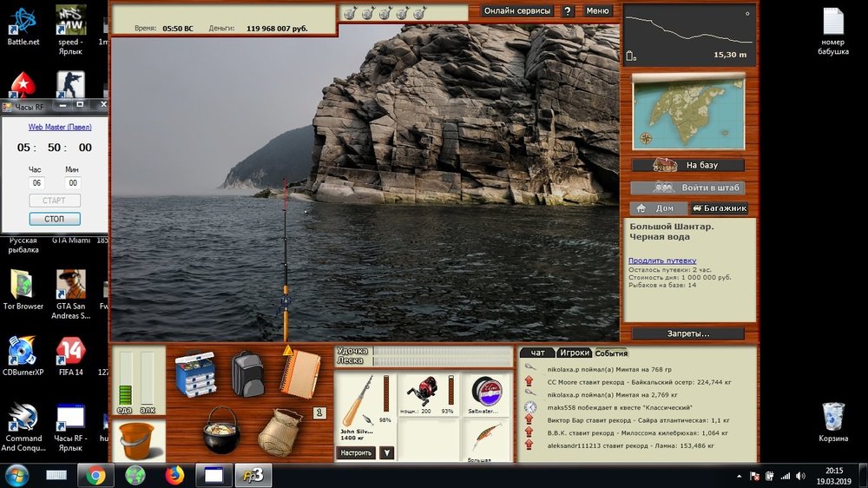Click the orange bait bucket
Screen dimensions: 868x488
click(137, 440)
